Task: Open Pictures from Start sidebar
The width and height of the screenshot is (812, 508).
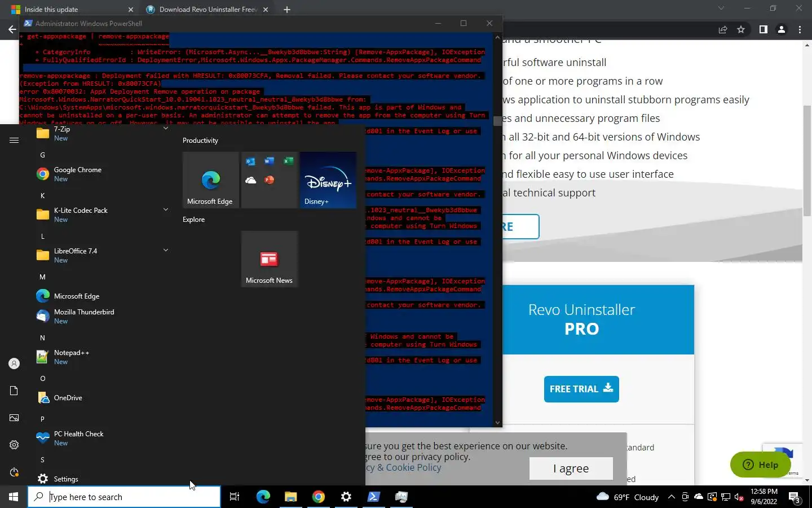Action: tap(14, 418)
